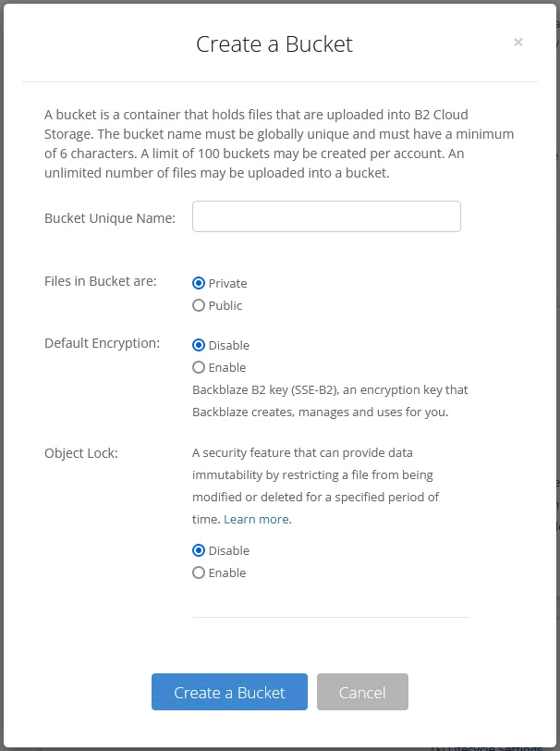Select the Private files radio button
The image size is (560, 751).
[x=199, y=283]
